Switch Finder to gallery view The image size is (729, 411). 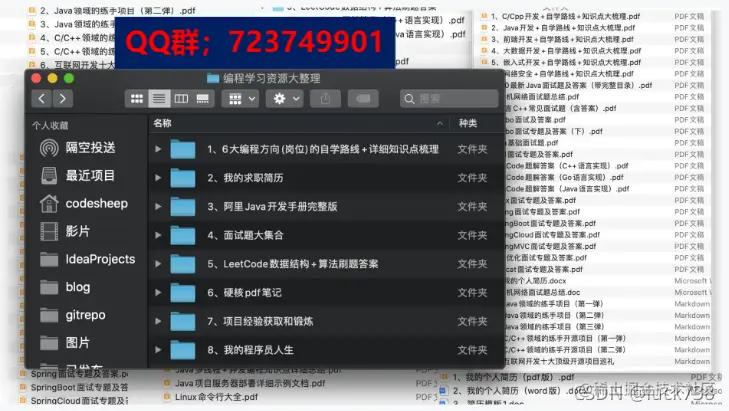coord(203,99)
